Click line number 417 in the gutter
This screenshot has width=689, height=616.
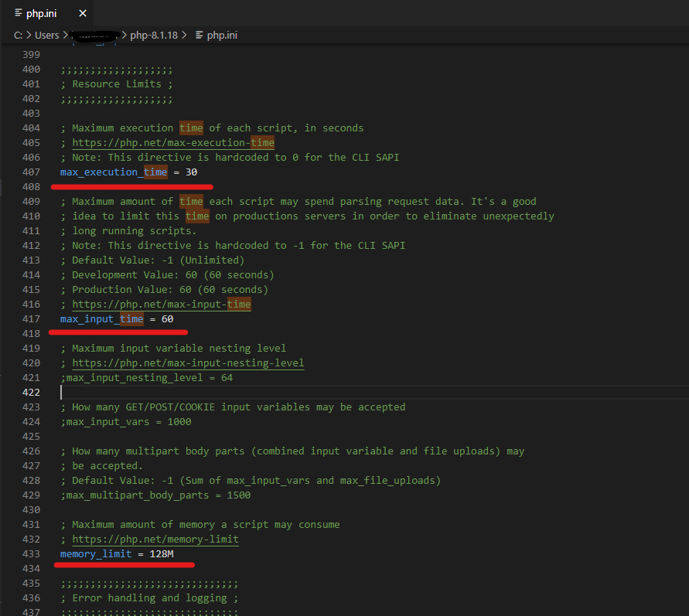pyautogui.click(x=31, y=318)
